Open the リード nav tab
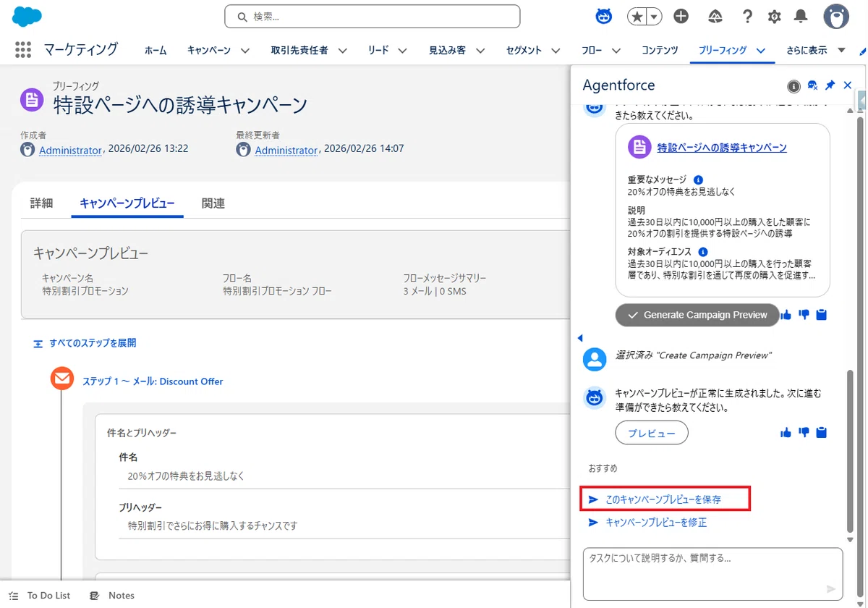 tap(378, 51)
